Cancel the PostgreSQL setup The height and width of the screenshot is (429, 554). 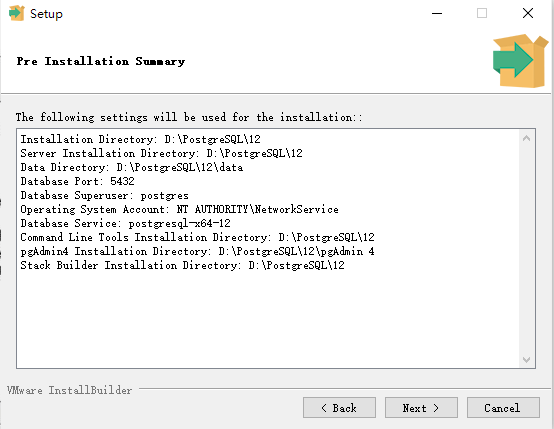click(x=503, y=408)
